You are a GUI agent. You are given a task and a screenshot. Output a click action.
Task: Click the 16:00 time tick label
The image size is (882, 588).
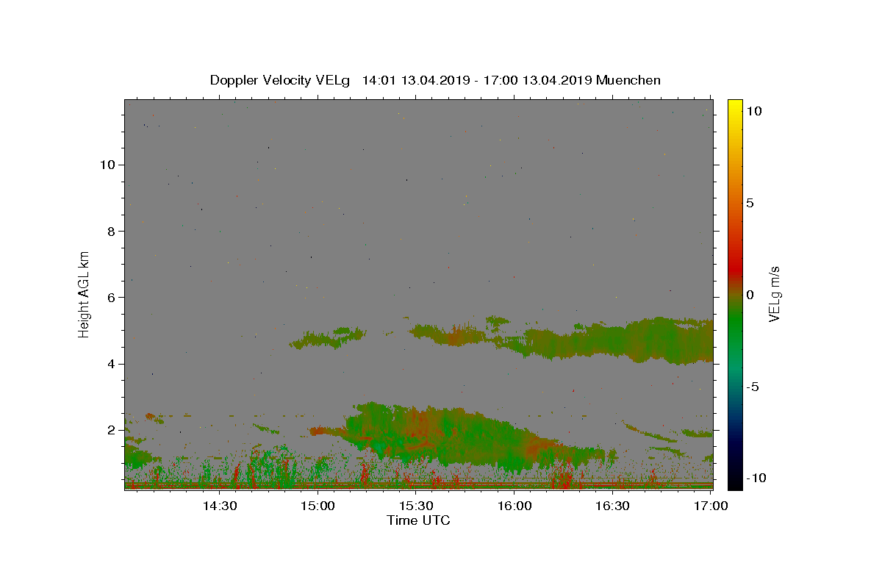coord(514,506)
